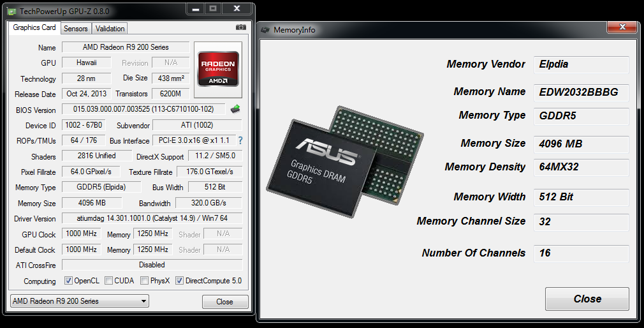Click the Device ID field 1002 - 67B0

(84, 125)
